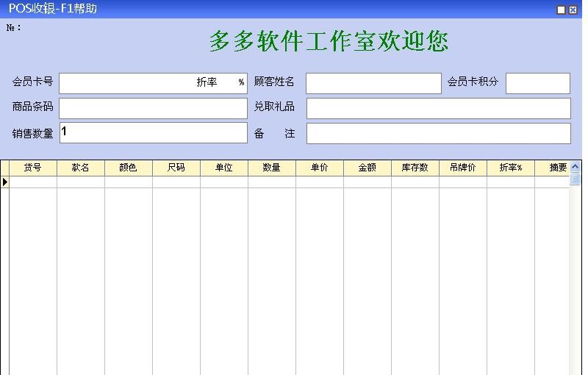Click the 销售数量 field containing 1

[x=153, y=133]
